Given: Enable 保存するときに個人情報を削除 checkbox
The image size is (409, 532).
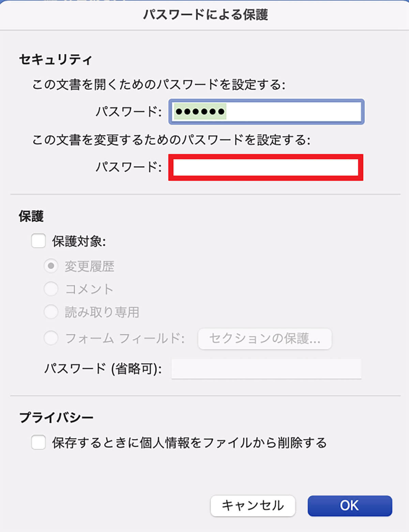Looking at the screenshot, I should [x=39, y=443].
